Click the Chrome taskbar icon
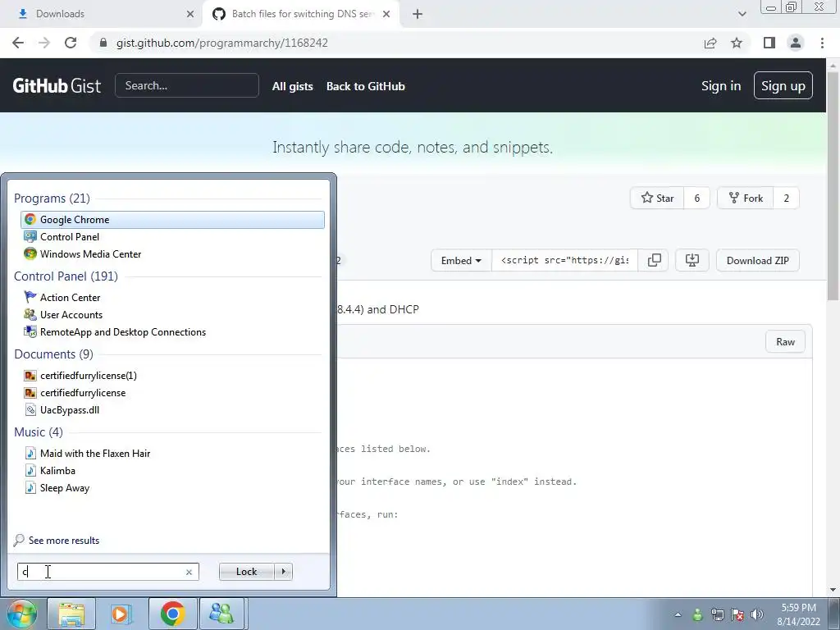 [x=172, y=614]
